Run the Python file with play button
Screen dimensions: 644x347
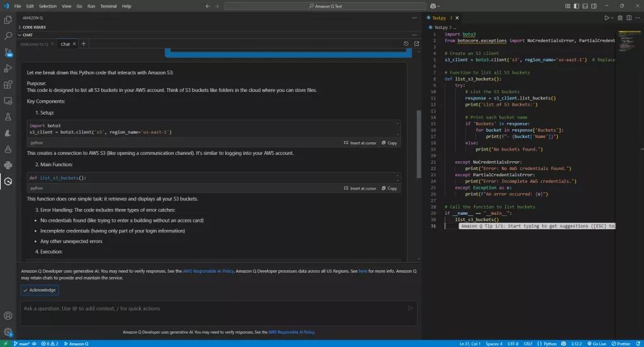click(x=606, y=18)
